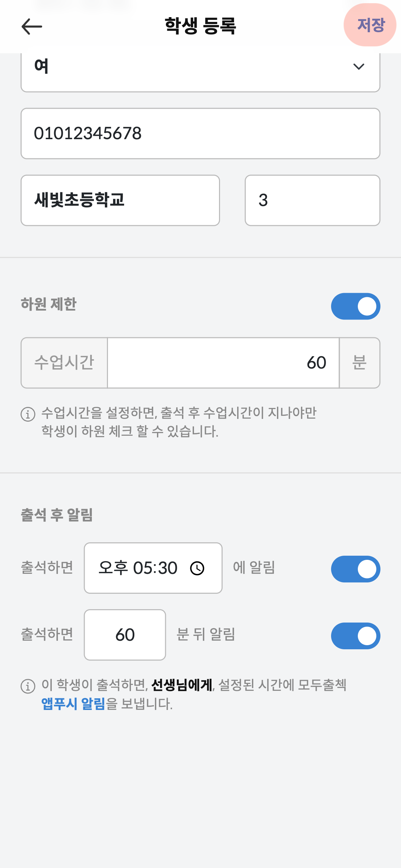Tap the back arrow icon

[32, 26]
